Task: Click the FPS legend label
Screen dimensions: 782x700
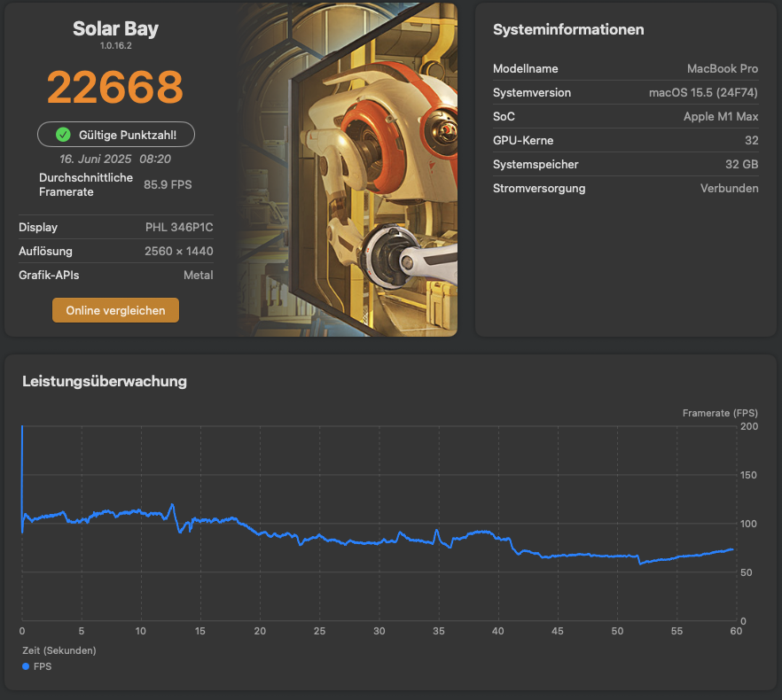Action: 43,666
